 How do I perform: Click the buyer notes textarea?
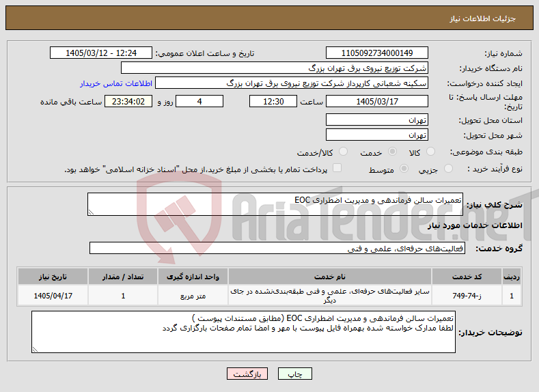(243, 332)
